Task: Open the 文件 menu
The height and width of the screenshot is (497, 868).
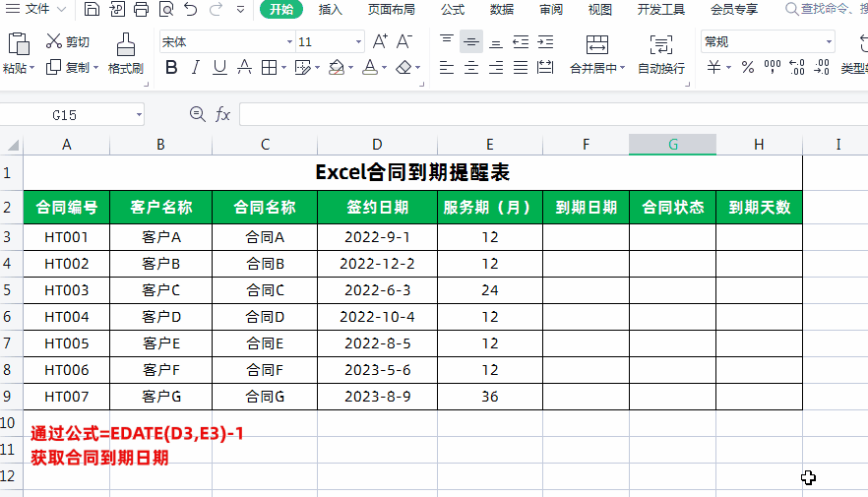Action: point(37,9)
